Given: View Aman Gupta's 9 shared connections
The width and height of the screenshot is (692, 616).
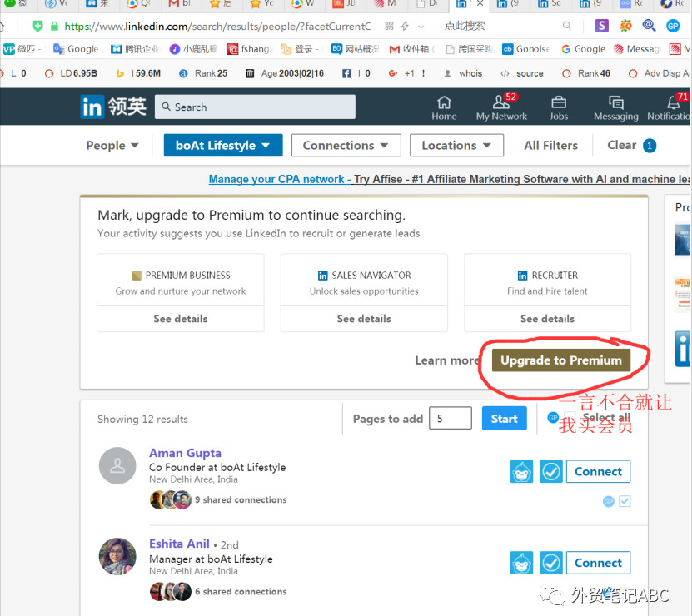Looking at the screenshot, I should (241, 500).
